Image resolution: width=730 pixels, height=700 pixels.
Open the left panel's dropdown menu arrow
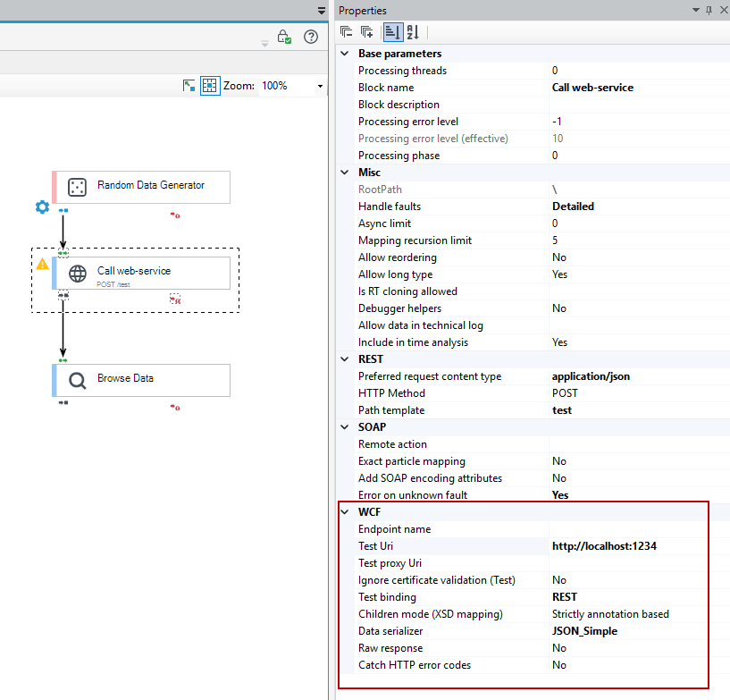pyautogui.click(x=322, y=10)
